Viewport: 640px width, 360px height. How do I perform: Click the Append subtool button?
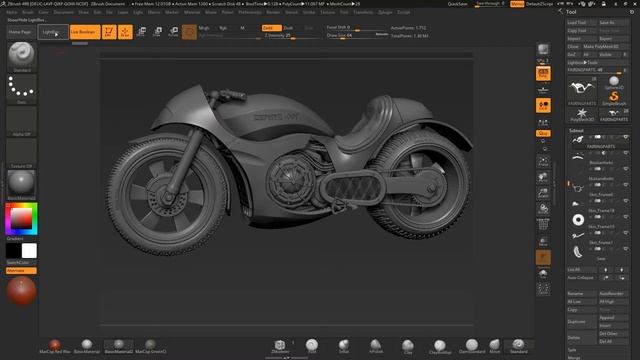point(613,318)
